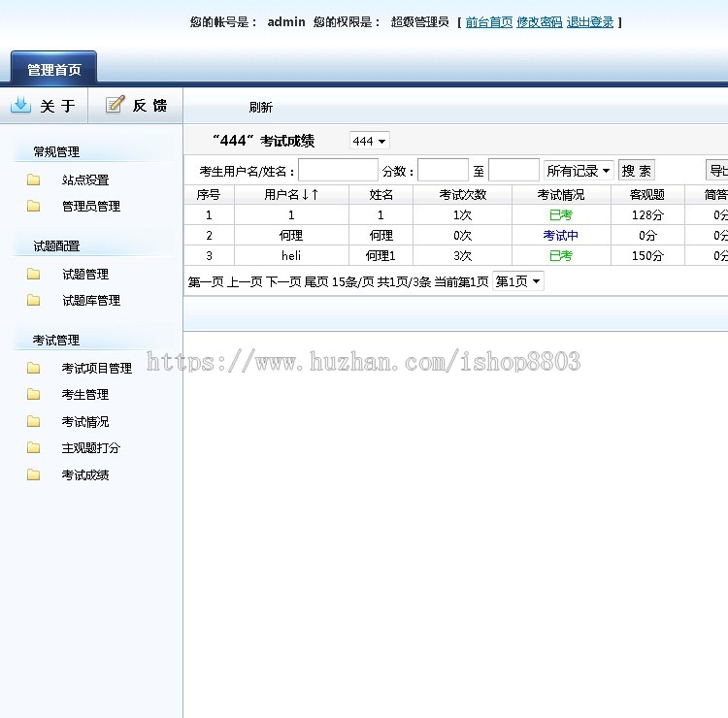Open 试题库管理 in the sidebar
This screenshot has width=728, height=718.
click(91, 301)
